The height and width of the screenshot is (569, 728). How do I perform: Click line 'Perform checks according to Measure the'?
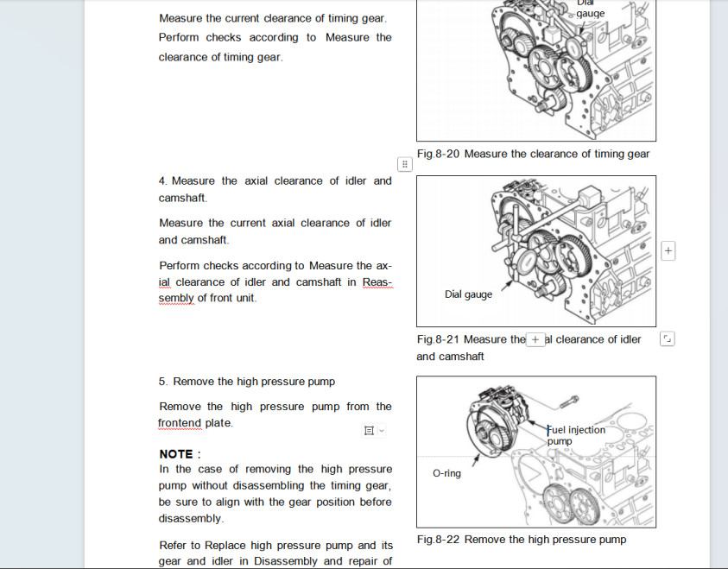tap(275, 37)
